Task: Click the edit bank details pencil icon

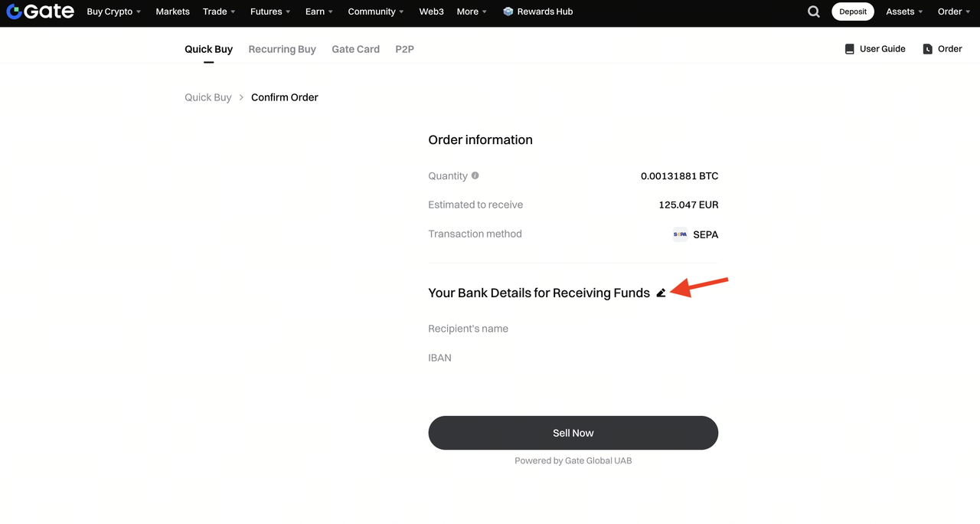Action: pos(661,293)
